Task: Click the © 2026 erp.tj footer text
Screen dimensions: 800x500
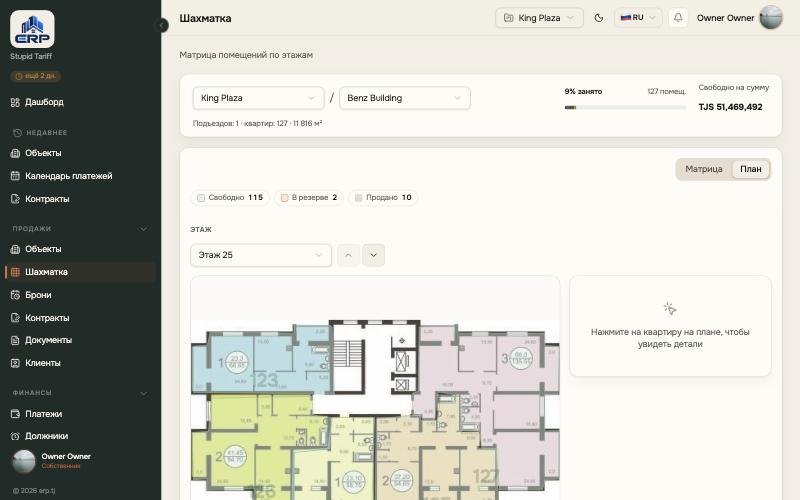Action: (34, 491)
